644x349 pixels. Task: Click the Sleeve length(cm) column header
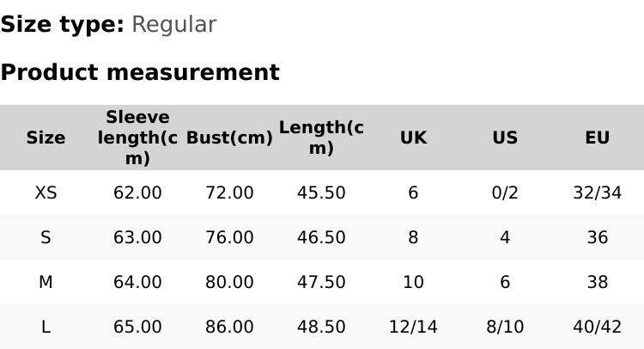click(x=137, y=138)
